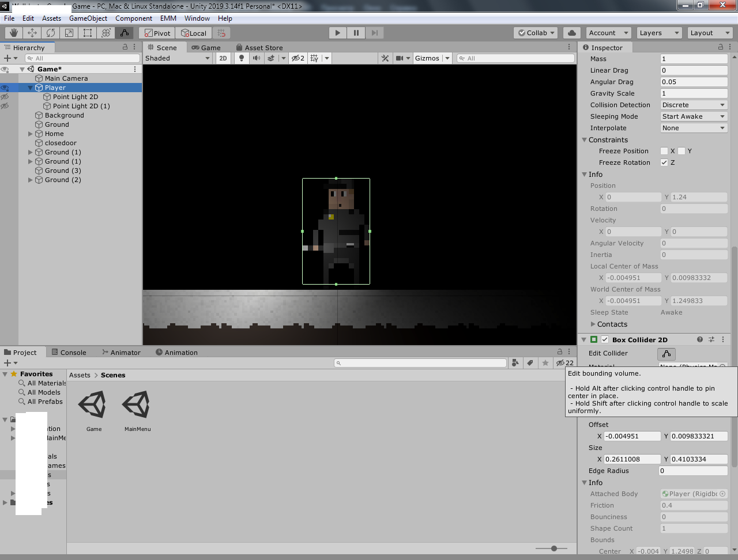738x560 pixels.
Task: Open Box Collider 2D help reference
Action: click(x=700, y=340)
